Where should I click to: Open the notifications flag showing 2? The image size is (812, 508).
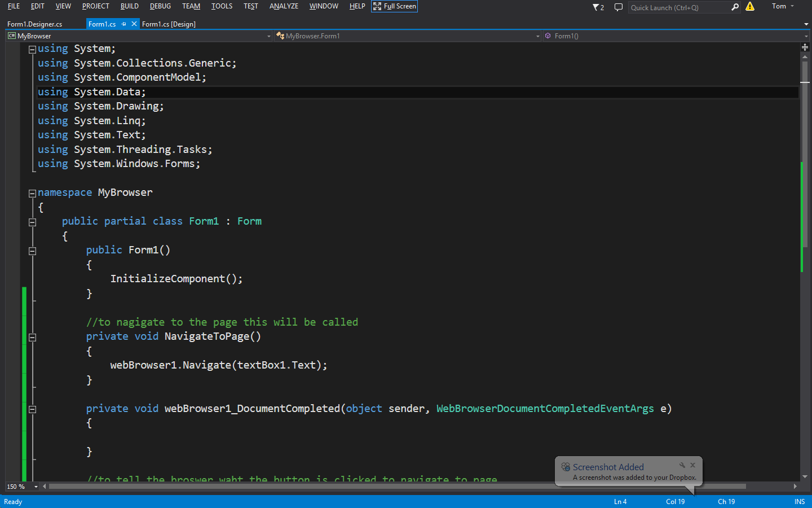pyautogui.click(x=598, y=7)
